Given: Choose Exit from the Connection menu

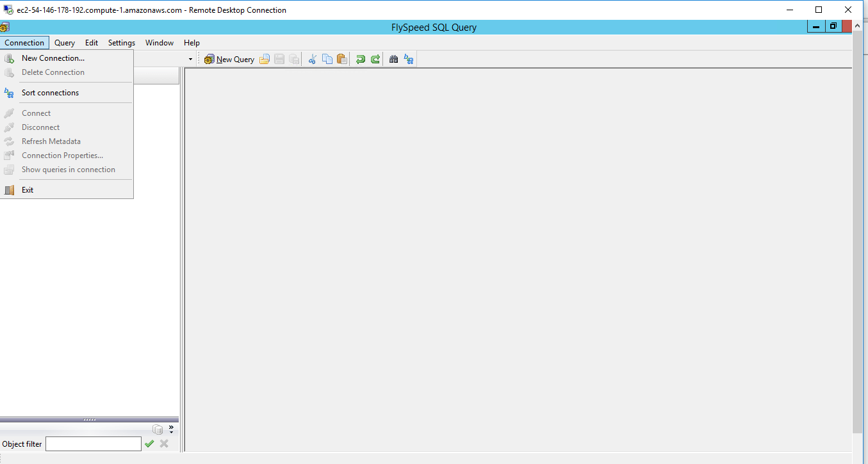Looking at the screenshot, I should (x=28, y=189).
